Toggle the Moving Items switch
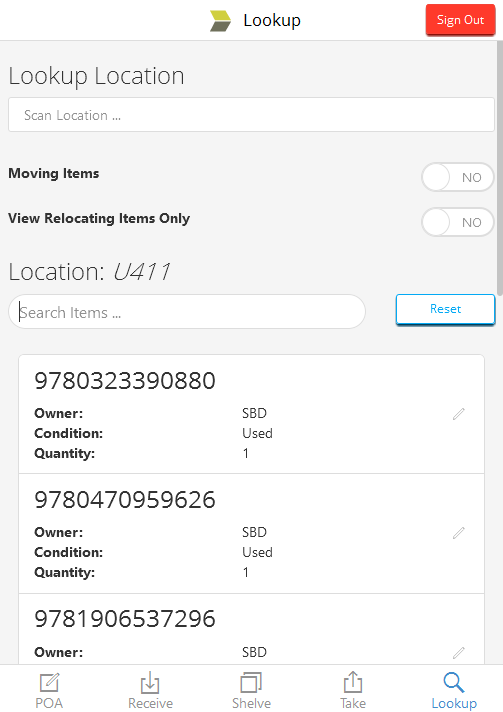This screenshot has height=712, width=503. coord(458,177)
